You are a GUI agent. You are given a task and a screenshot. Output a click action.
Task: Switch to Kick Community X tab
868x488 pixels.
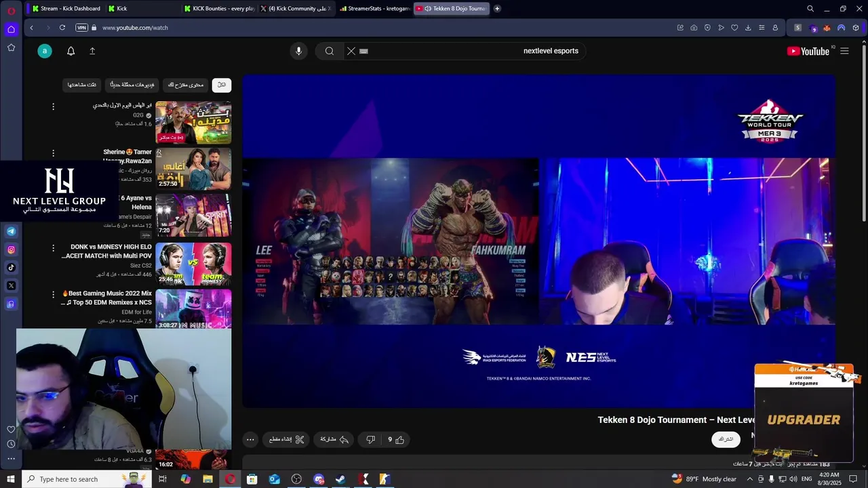pos(296,9)
